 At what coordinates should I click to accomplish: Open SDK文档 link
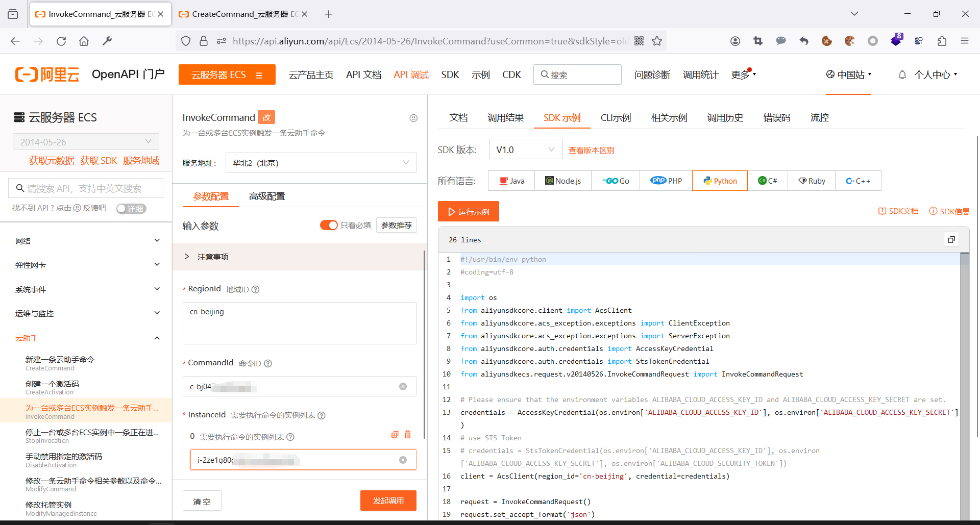898,211
